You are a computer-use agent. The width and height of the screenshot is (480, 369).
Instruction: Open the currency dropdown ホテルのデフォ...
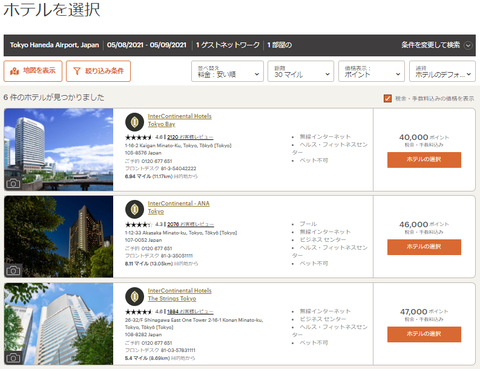pyautogui.click(x=442, y=71)
